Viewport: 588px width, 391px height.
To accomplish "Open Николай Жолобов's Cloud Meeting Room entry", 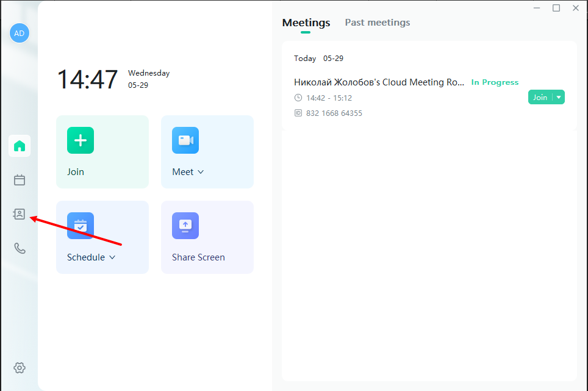I will click(379, 82).
